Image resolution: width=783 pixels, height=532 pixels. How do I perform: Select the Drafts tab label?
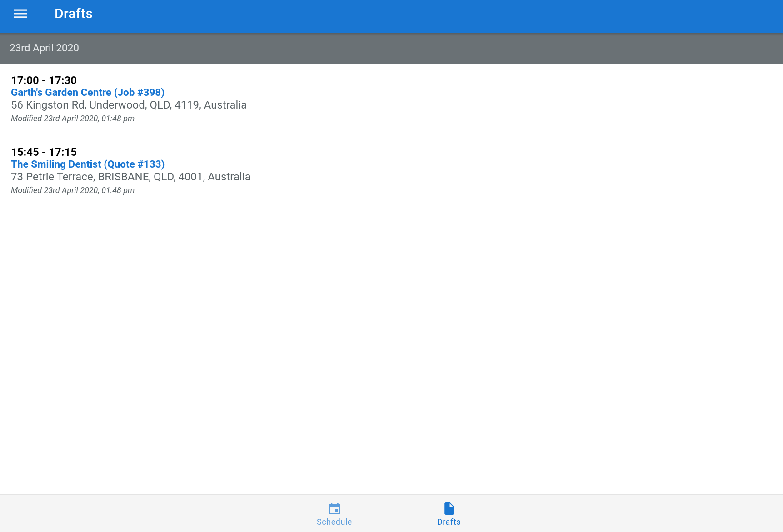(449, 522)
